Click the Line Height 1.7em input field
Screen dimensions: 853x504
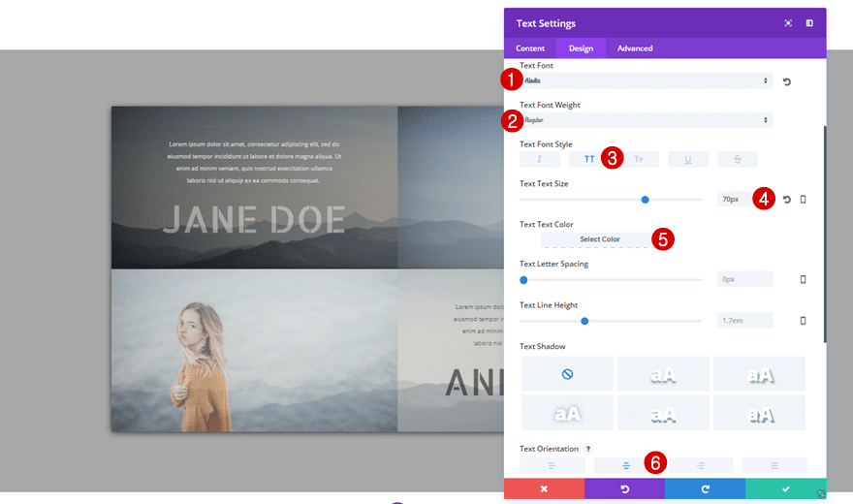point(744,321)
